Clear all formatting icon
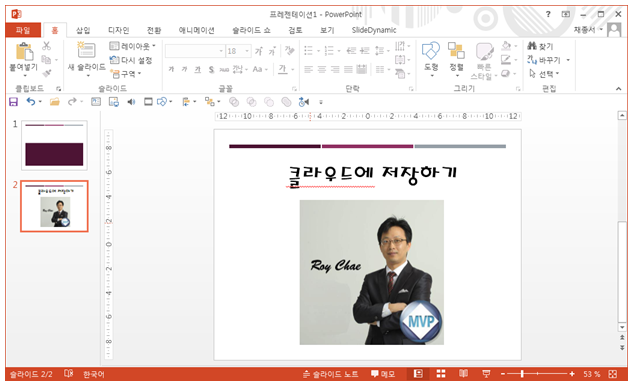Viewport: 635px width, 386px height. [x=289, y=51]
